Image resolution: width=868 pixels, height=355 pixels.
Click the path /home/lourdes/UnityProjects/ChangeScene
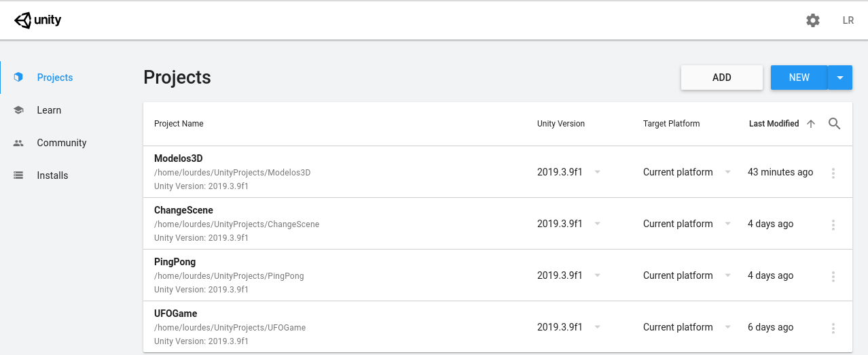point(236,224)
